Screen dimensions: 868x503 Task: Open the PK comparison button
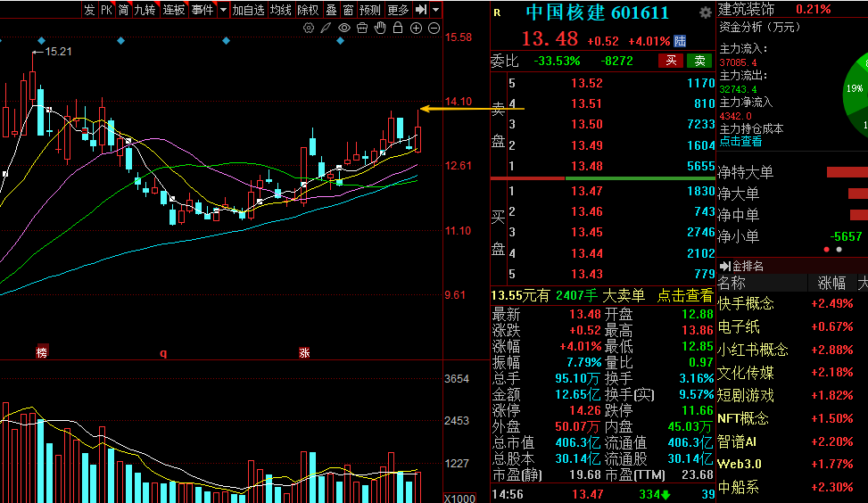click(x=107, y=10)
